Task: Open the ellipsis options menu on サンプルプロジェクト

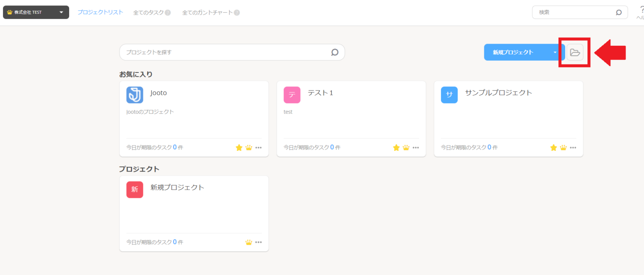Action: pos(573,148)
